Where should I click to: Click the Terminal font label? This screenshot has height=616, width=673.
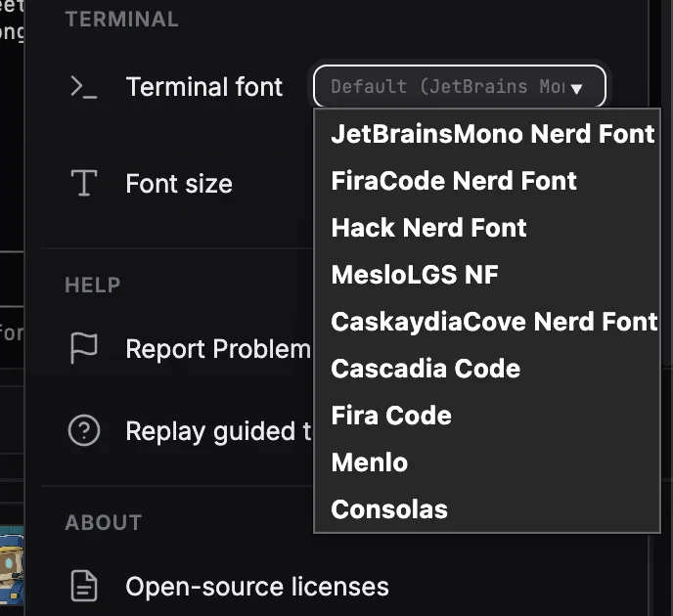[x=204, y=87]
